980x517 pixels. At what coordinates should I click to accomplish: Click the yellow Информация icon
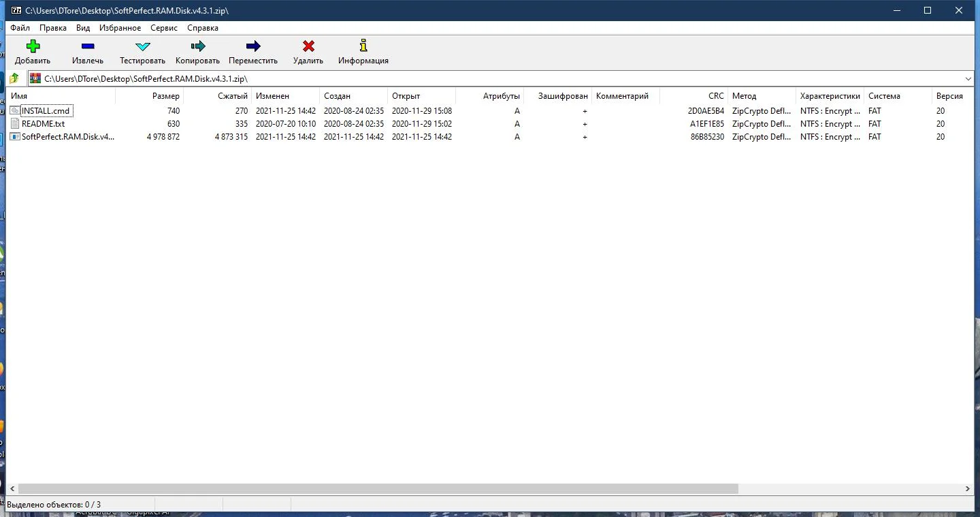pyautogui.click(x=363, y=46)
